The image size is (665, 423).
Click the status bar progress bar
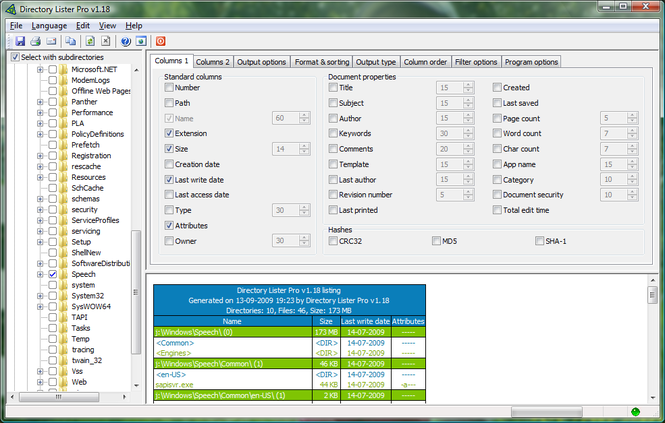point(546,412)
